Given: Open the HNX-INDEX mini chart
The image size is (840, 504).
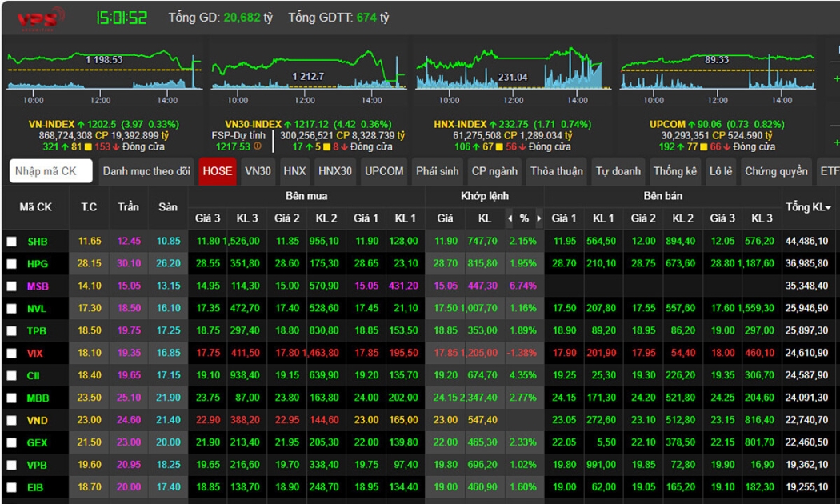Looking at the screenshot, I should click(x=512, y=72).
